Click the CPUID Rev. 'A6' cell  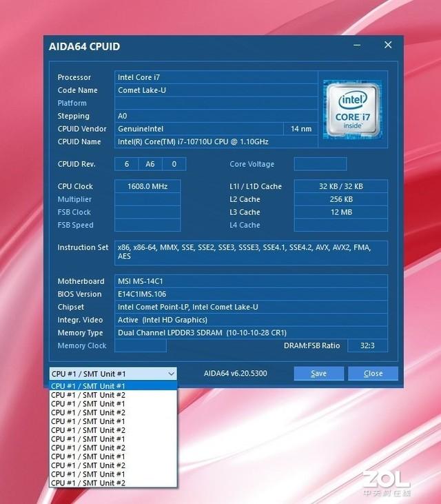150,164
